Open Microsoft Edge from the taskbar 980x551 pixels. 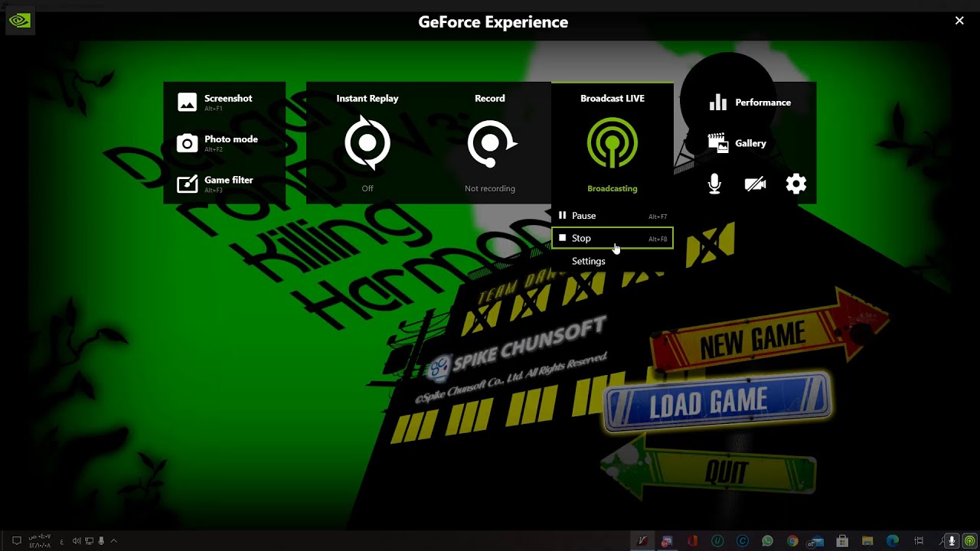click(x=893, y=541)
